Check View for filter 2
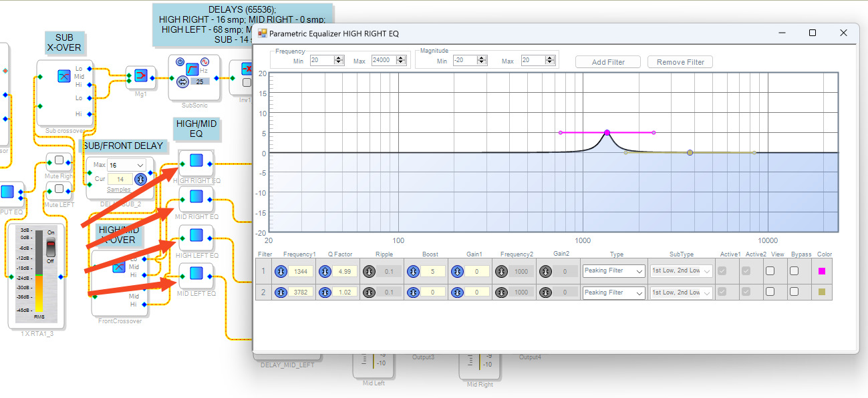The image size is (868, 398). point(770,292)
